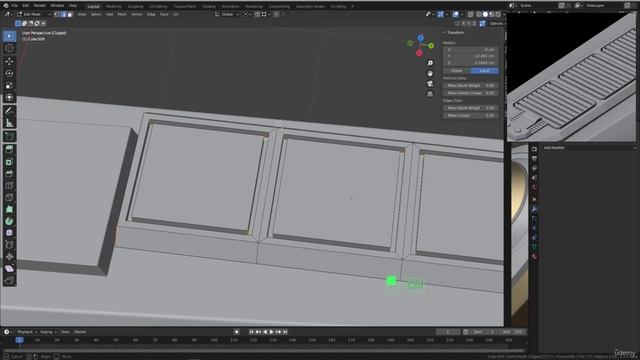Click the Mean Bevel Weight vertex field
Image resolution: width=640 pixels, height=360 pixels.
click(x=471, y=86)
